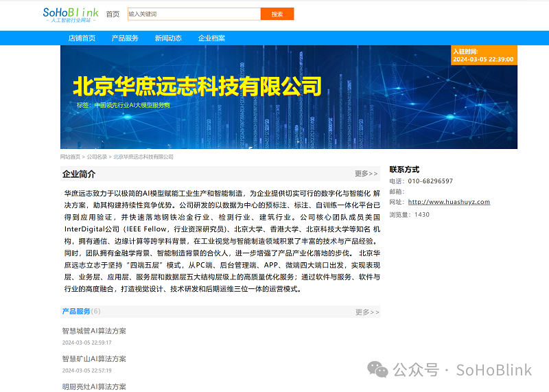Viewport: 549px width, 392px height.
Task: Open the 明厨亮灶AI算法方案 product link
Action: (94, 387)
